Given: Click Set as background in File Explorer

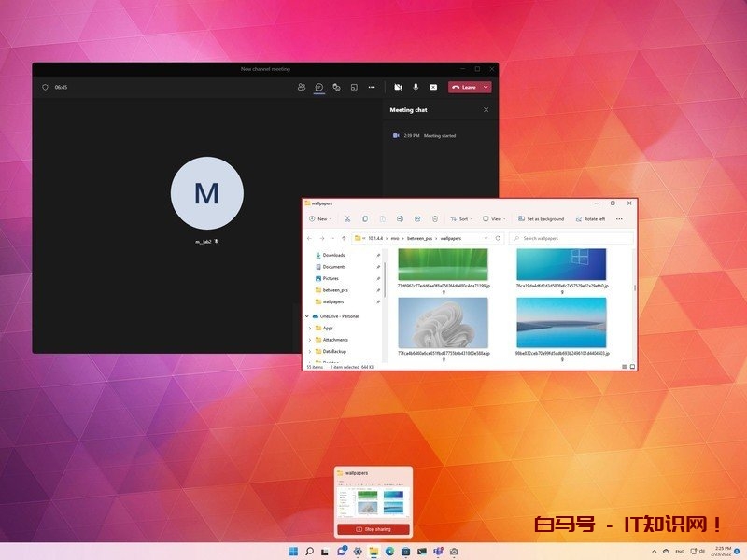Looking at the screenshot, I should (542, 219).
